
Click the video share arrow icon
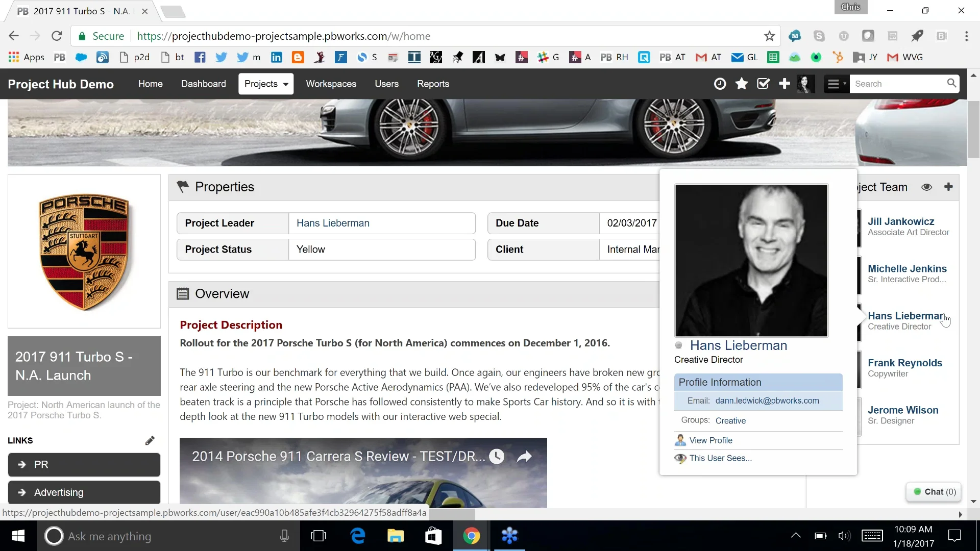(x=524, y=456)
